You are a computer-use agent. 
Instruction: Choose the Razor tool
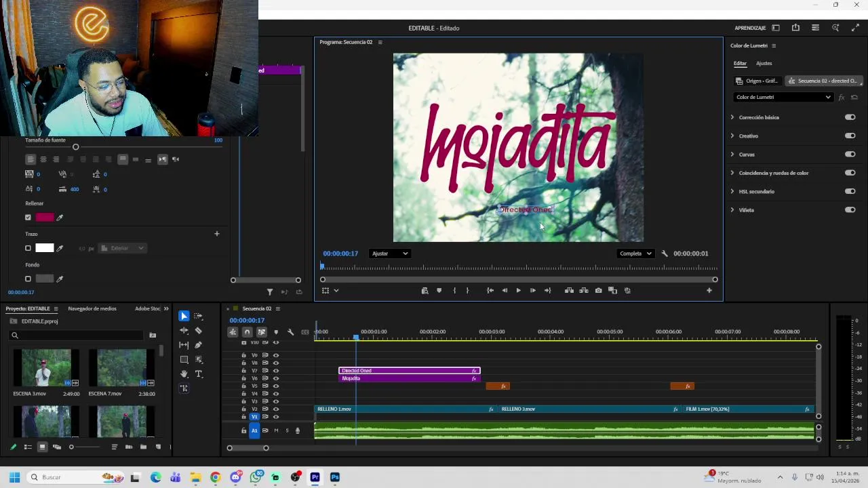198,331
